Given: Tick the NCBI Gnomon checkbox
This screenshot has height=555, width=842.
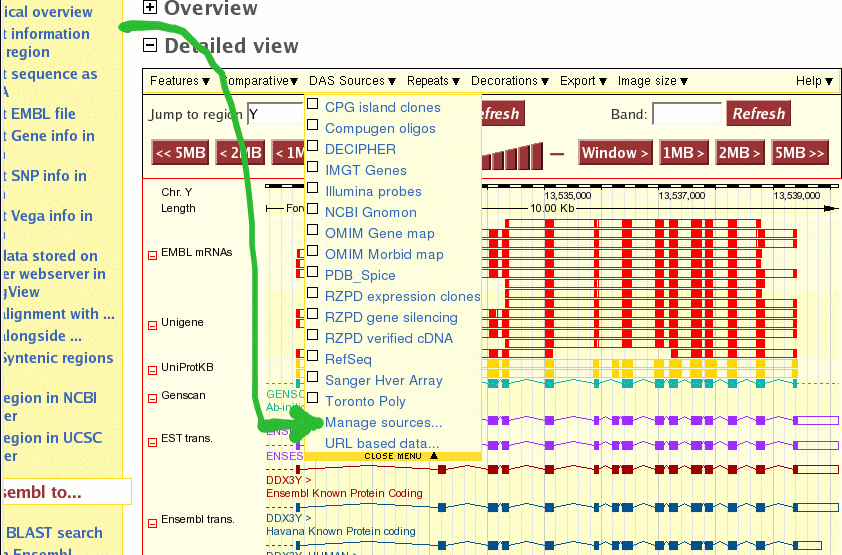Looking at the screenshot, I should point(313,208).
